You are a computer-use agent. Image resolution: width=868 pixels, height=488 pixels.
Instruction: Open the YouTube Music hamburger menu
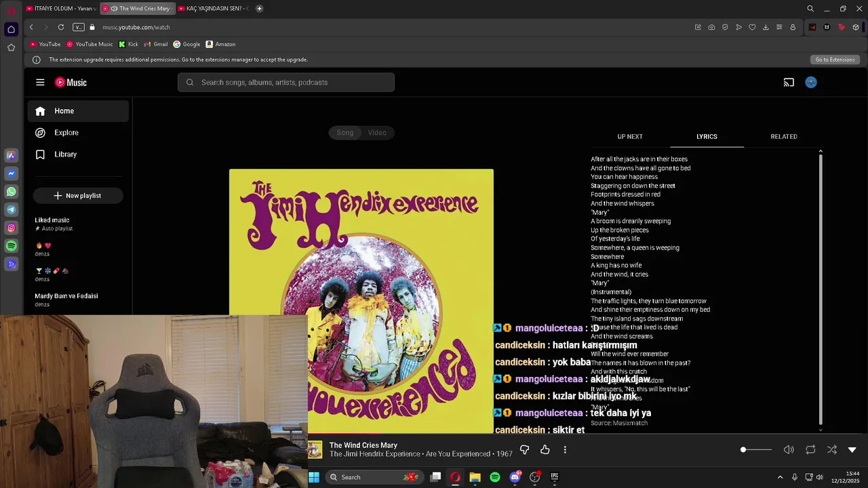tap(40, 82)
